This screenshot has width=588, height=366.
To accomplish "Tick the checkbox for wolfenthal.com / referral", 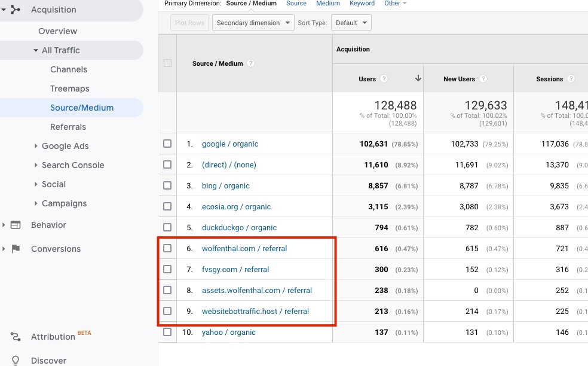I will tap(167, 248).
